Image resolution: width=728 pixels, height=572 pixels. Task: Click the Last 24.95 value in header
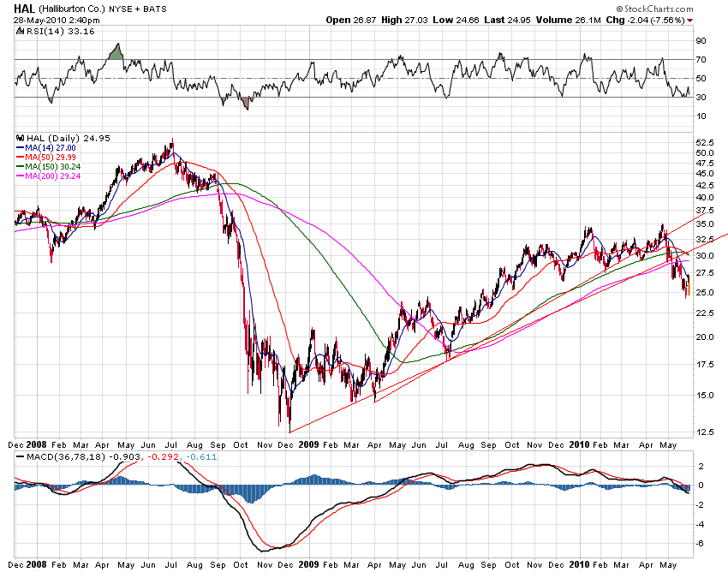(x=507, y=20)
